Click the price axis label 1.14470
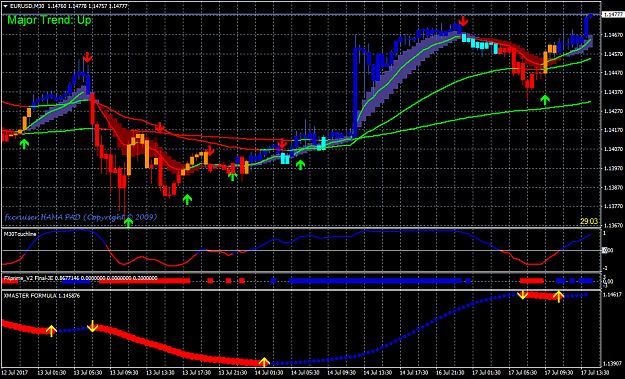The width and height of the screenshot is (625, 379). 613,73
